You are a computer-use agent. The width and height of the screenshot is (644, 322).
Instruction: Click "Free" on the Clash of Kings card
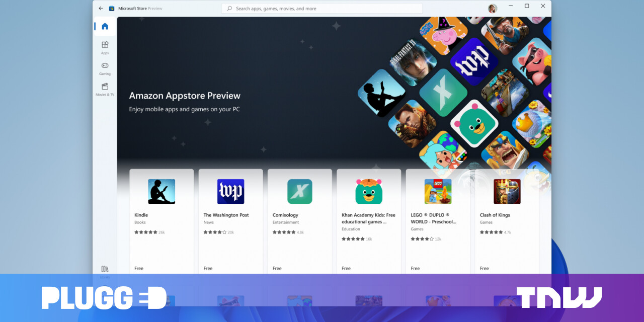point(485,269)
